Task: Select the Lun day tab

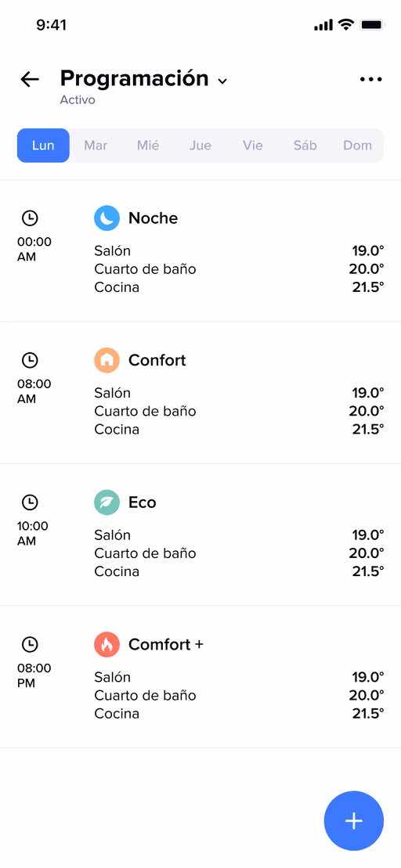Action: coord(43,146)
